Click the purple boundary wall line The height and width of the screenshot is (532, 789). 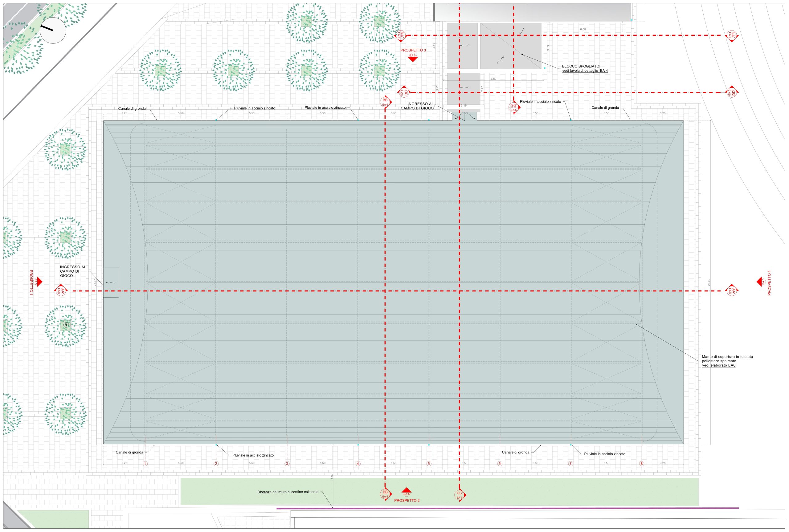509,508
